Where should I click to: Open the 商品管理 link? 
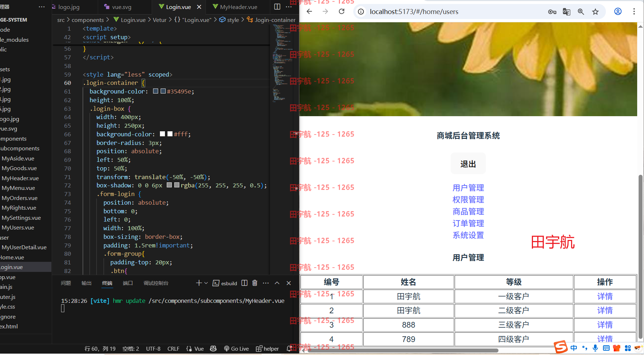[468, 211]
